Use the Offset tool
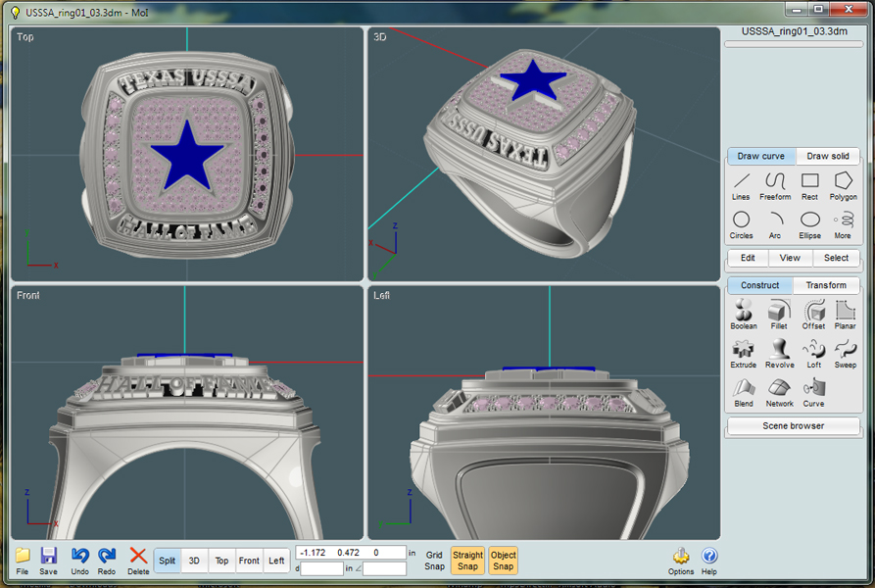The image size is (875, 588). 813,315
